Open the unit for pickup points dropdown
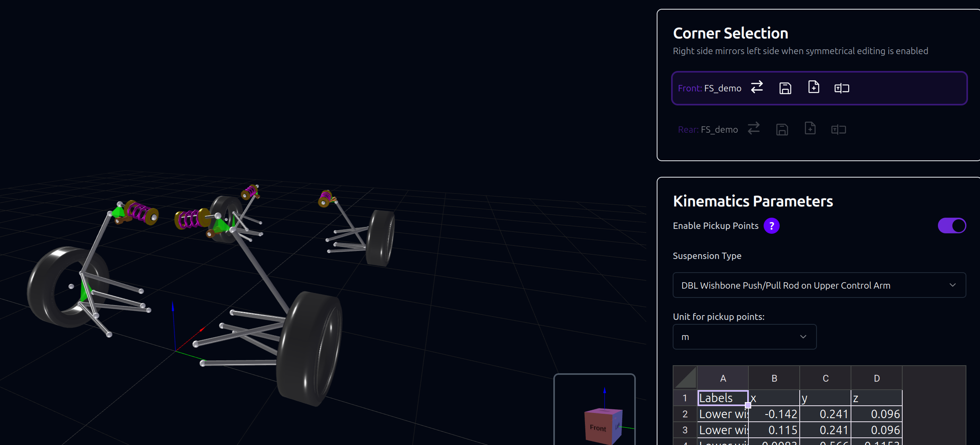The height and width of the screenshot is (445, 980). (x=744, y=337)
